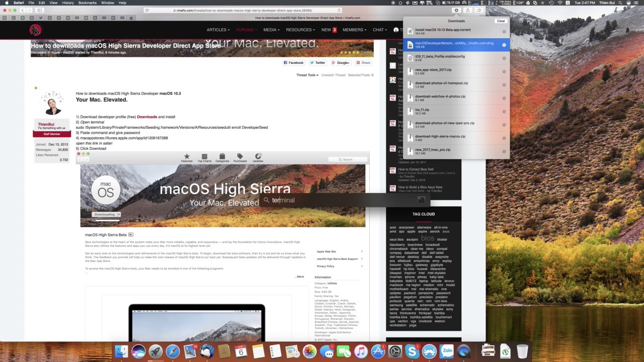Click the Vinafix site logo
644x362 pixels.
point(35,30)
